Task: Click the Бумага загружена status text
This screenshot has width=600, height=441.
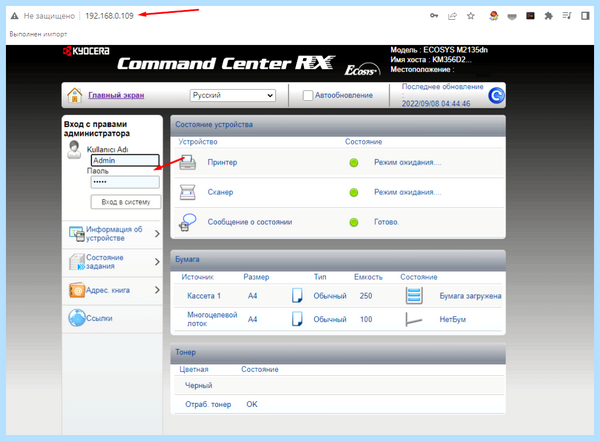Action: coord(470,296)
